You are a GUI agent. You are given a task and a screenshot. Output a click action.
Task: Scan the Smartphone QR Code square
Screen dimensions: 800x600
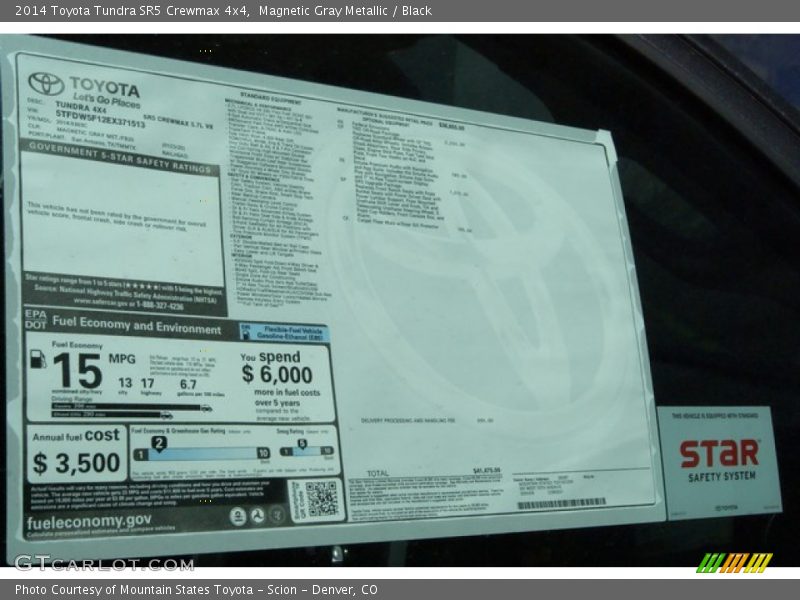click(x=320, y=498)
